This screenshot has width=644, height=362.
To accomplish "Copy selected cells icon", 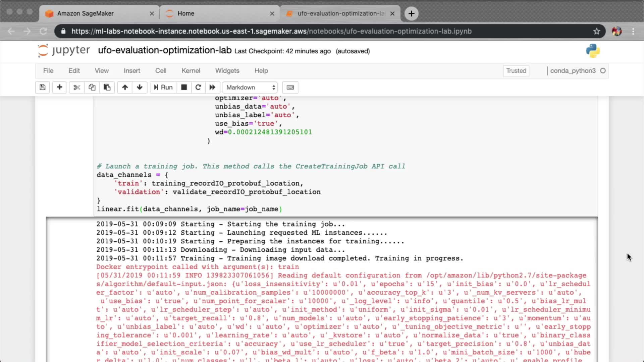I will pyautogui.click(x=92, y=87).
